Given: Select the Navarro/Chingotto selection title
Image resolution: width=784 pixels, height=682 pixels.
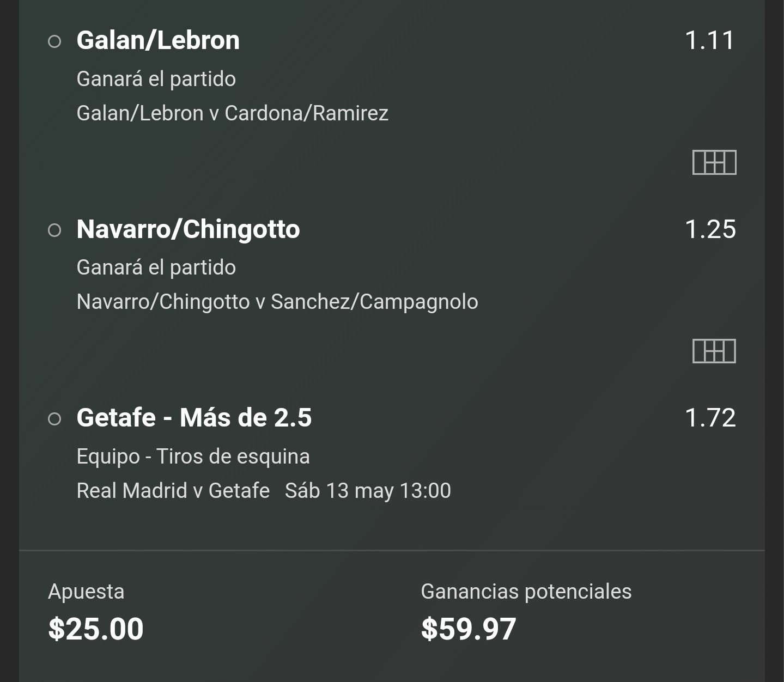Looking at the screenshot, I should click(x=188, y=229).
